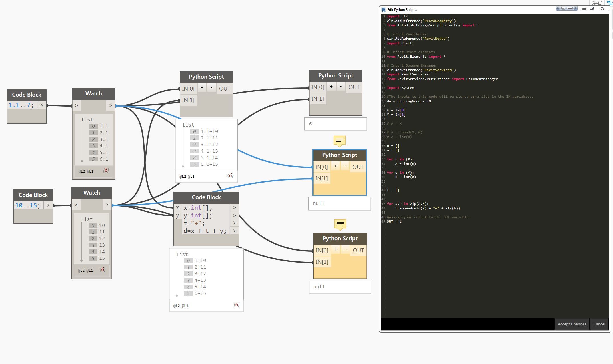Open yellow note icon above blue-outlined Python Script
613x364 pixels.
pyautogui.click(x=339, y=141)
